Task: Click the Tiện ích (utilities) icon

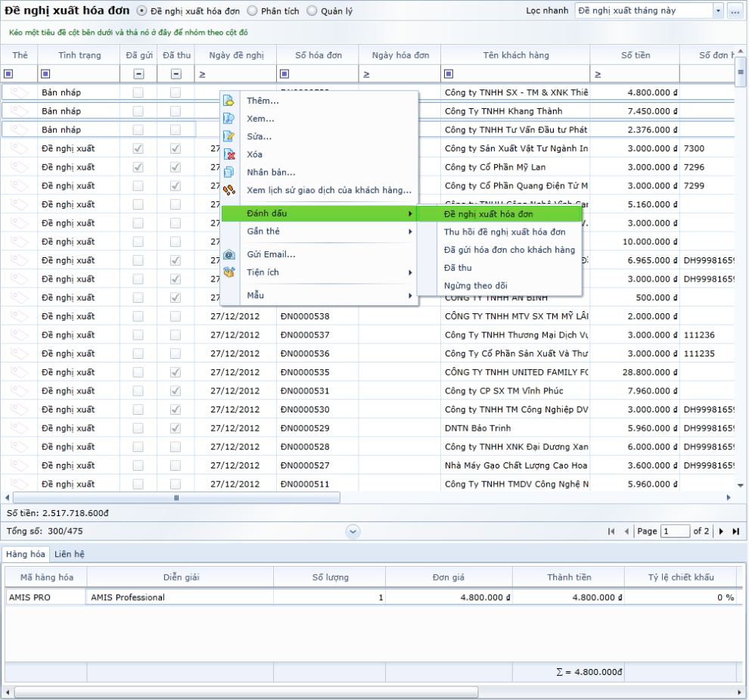Action: click(229, 272)
